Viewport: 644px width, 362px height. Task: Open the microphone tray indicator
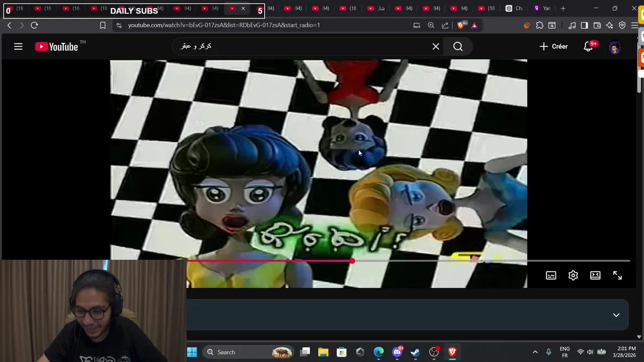coord(548,352)
